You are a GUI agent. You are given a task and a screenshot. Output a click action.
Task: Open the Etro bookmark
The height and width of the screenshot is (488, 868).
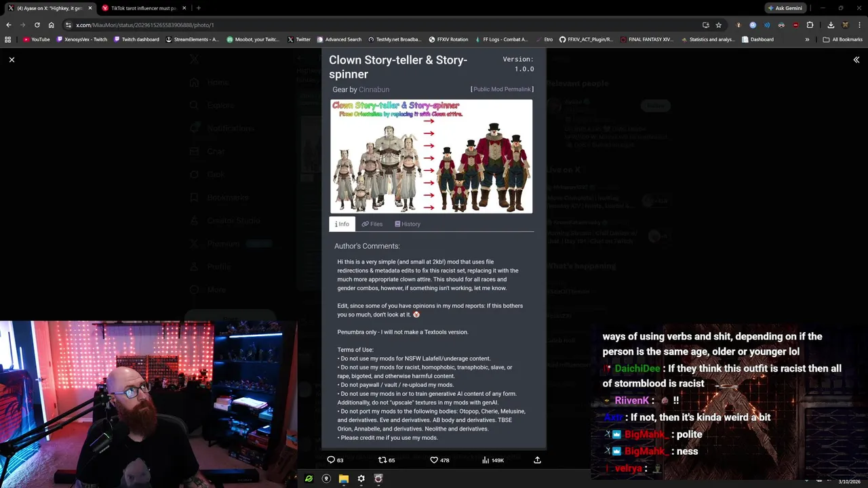pos(544,39)
